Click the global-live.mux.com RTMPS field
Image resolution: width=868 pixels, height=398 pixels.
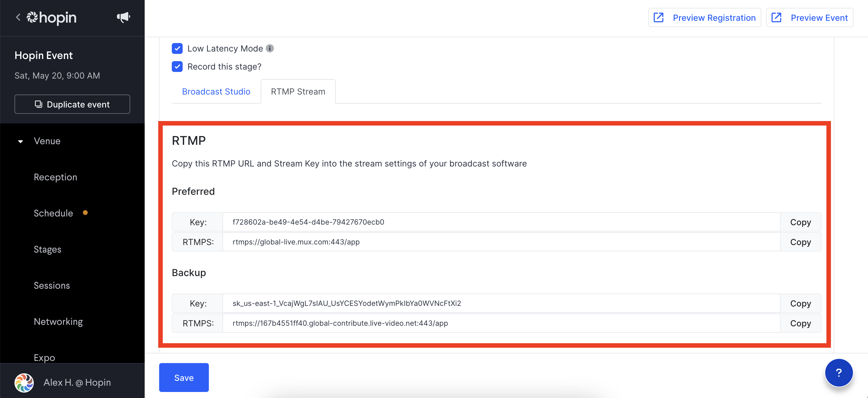click(x=502, y=242)
